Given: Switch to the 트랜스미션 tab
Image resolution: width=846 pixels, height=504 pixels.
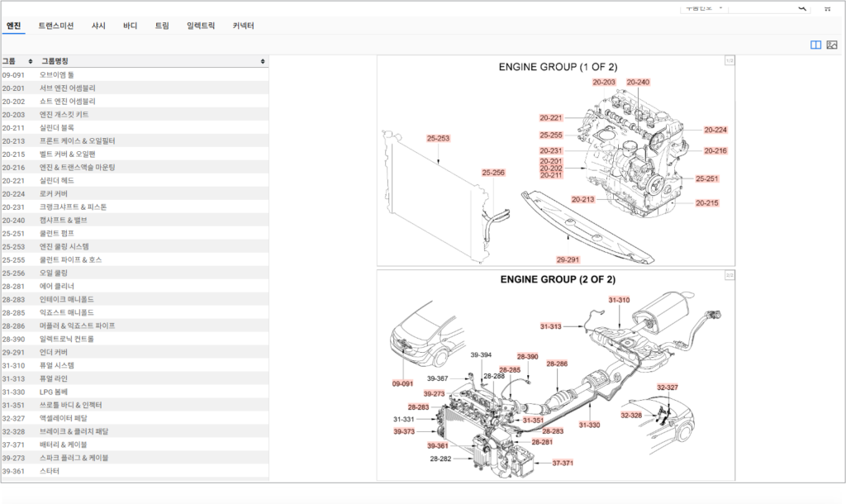Looking at the screenshot, I should 56,26.
